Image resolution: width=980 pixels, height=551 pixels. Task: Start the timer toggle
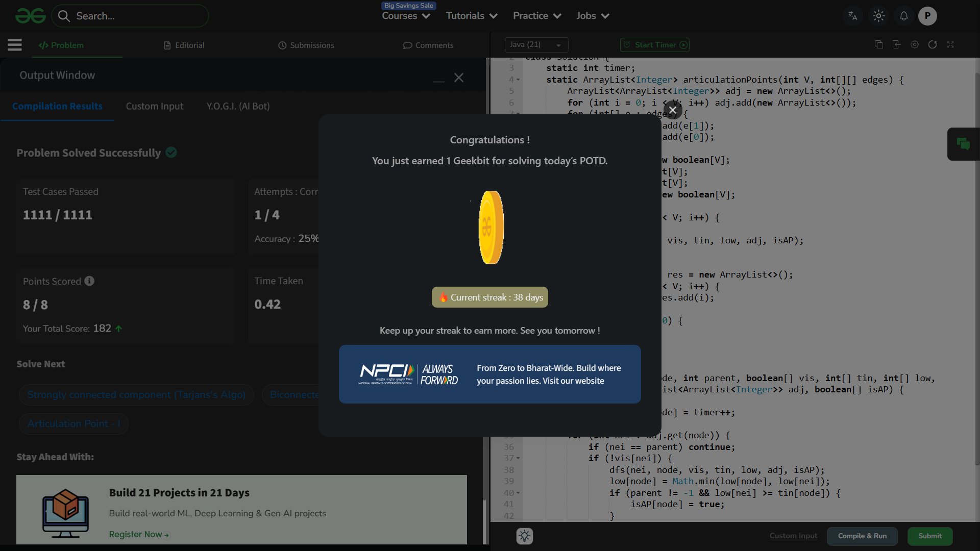point(655,45)
